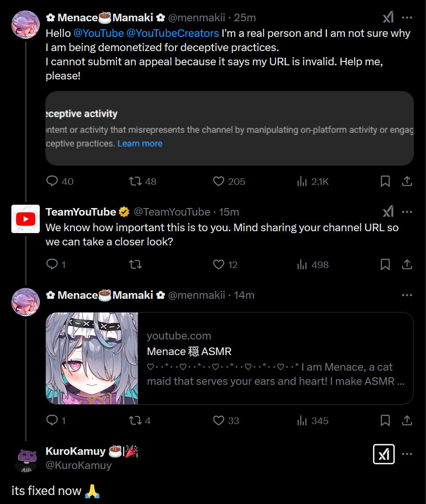
Task: Bookmark the TeamYouTube reply
Action: [x=385, y=265]
